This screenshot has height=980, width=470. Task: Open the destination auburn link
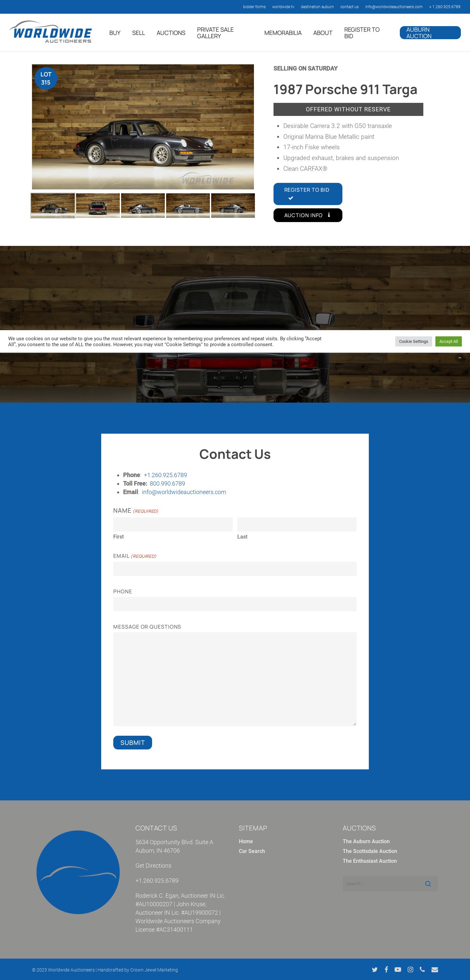pyautogui.click(x=317, y=7)
